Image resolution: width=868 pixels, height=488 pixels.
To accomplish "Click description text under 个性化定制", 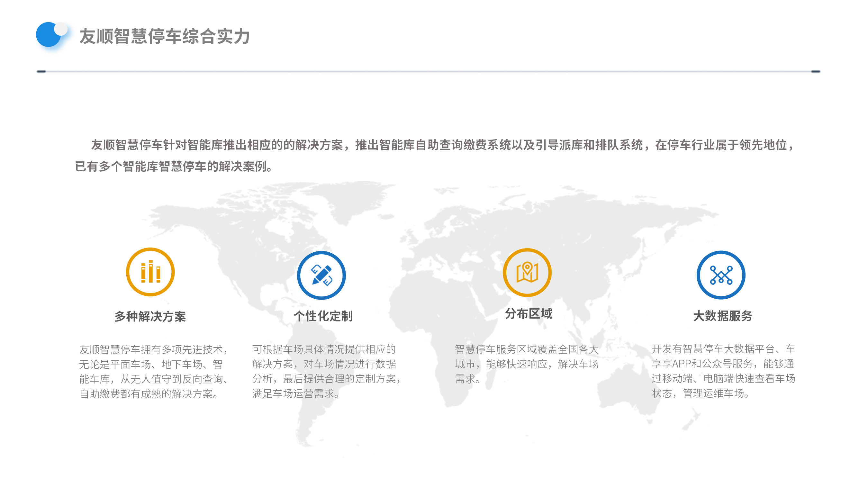I will 327,371.
